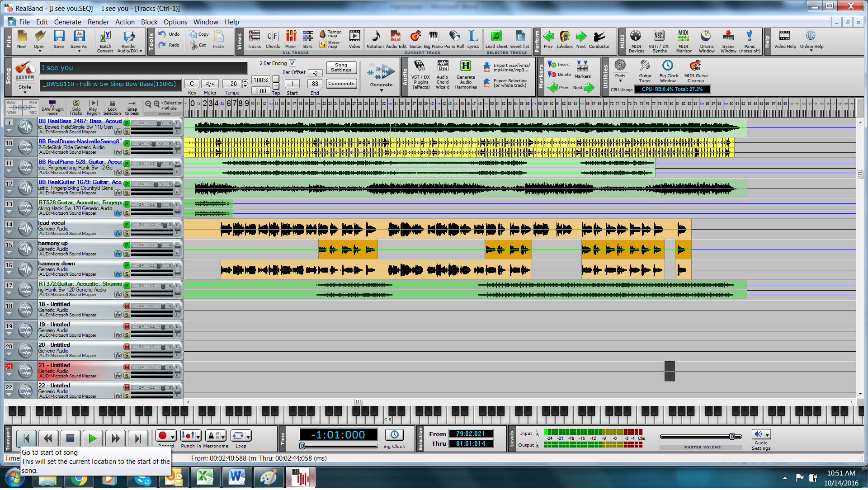Open the Action menu
The width and height of the screenshot is (868, 490).
125,22
